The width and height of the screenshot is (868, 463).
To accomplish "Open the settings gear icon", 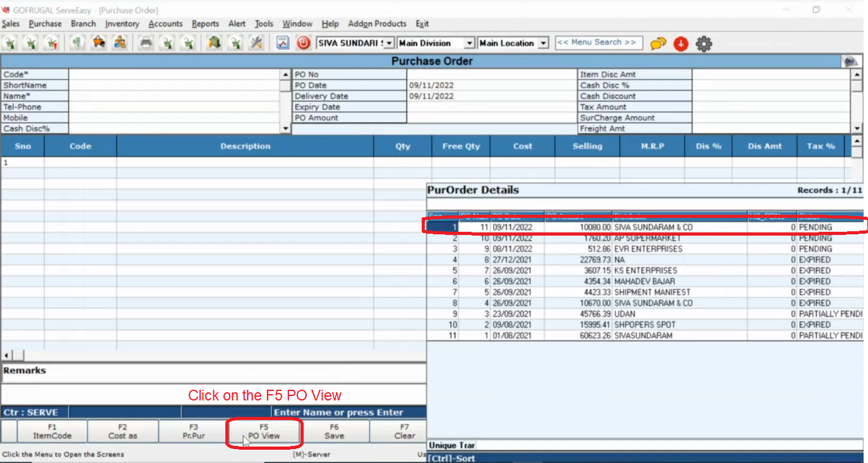I will pyautogui.click(x=703, y=44).
